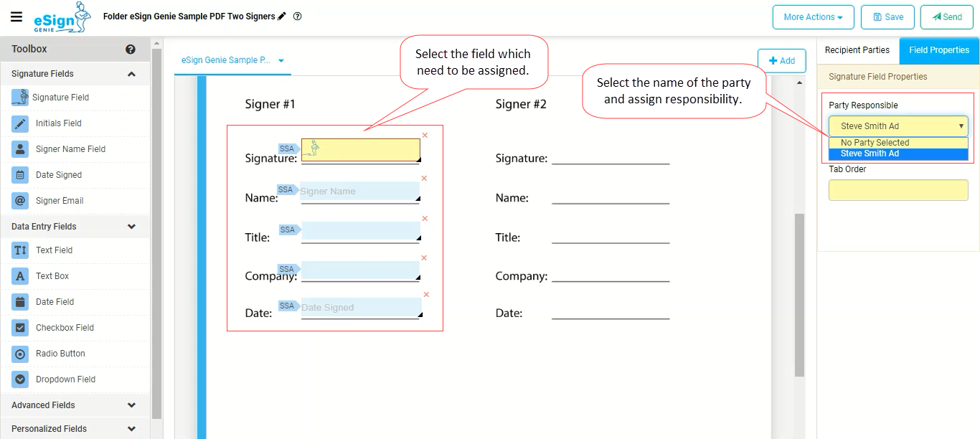
Task: Click the pencil icon beside folder name
Action: coord(282,16)
